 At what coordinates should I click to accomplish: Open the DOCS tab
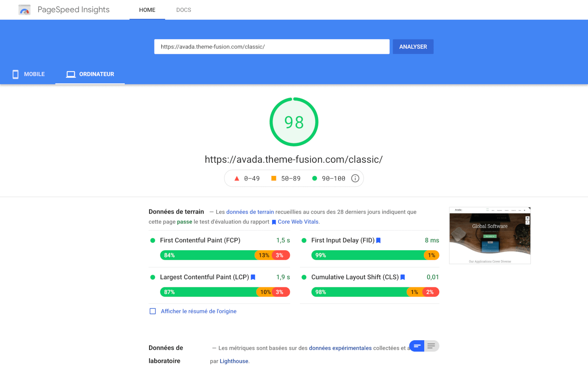pyautogui.click(x=184, y=10)
